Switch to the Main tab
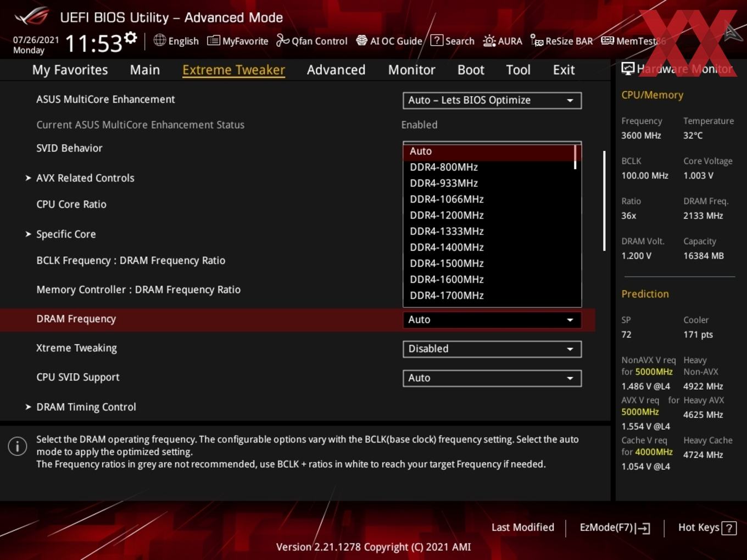This screenshot has height=560, width=747. click(x=145, y=70)
